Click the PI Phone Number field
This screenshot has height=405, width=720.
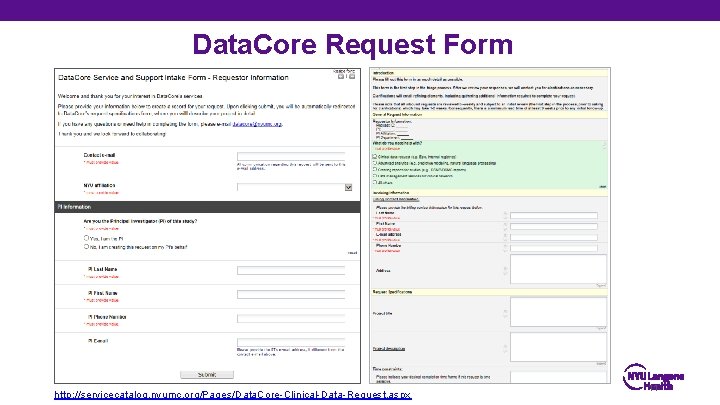point(291,318)
